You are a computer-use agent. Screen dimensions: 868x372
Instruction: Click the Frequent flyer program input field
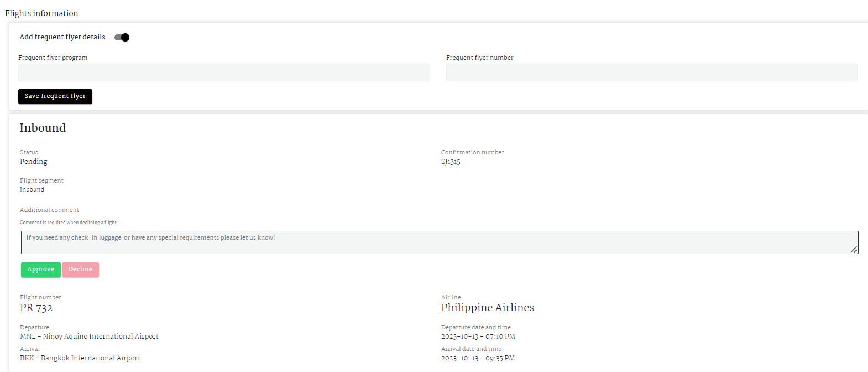[224, 73]
